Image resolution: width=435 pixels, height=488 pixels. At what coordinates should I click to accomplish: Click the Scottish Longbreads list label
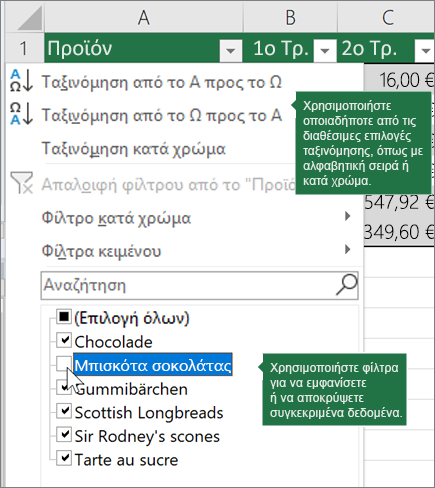pos(149,413)
